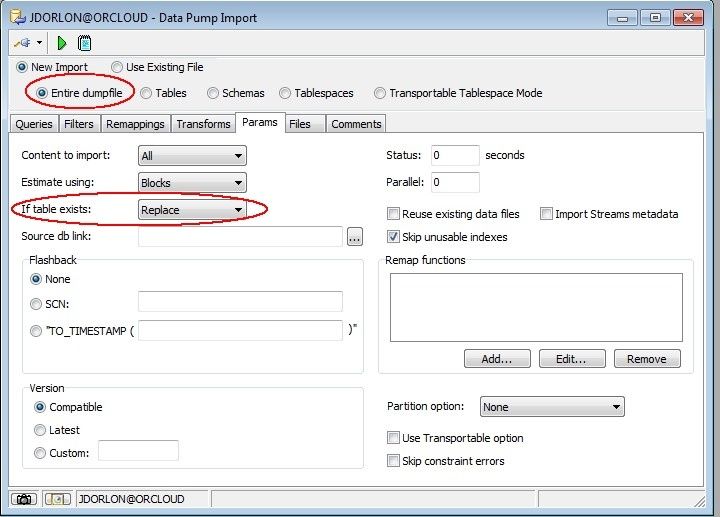Click the SCN value input field
The image size is (720, 517).
[x=240, y=302]
